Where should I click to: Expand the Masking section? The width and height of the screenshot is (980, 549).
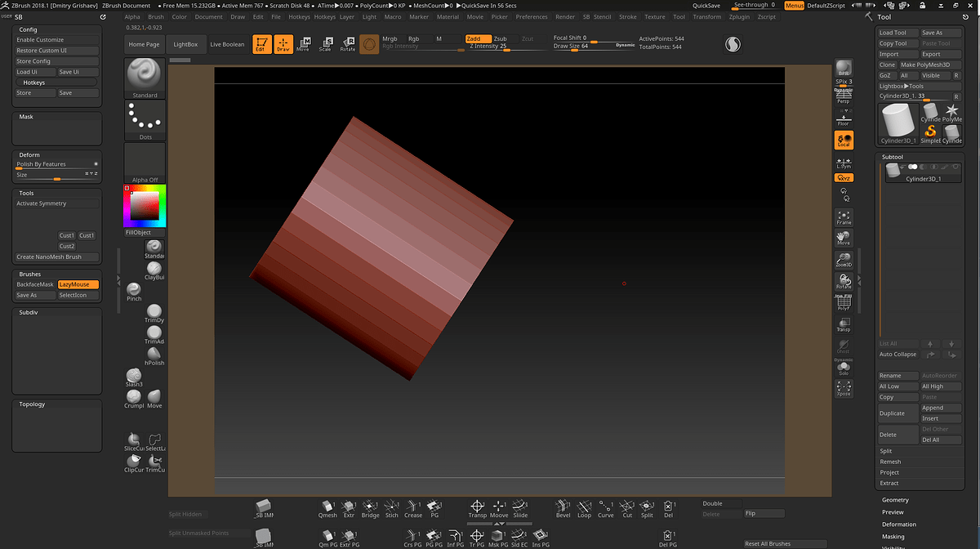click(893, 537)
